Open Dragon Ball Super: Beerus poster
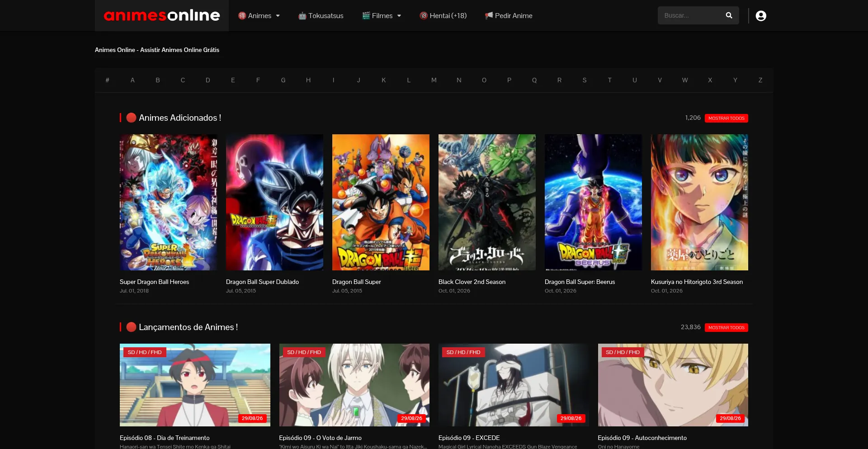This screenshot has height=449, width=868. (x=593, y=202)
